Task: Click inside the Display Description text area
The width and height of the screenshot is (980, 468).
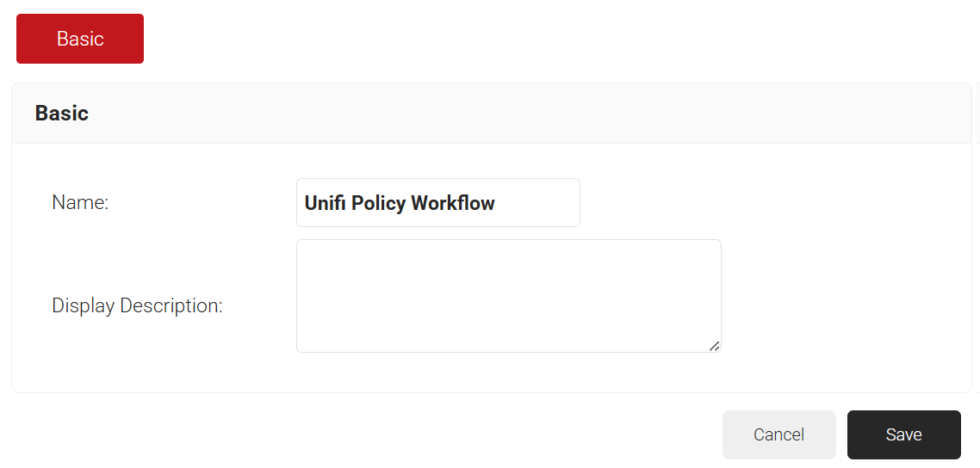Action: point(508,295)
